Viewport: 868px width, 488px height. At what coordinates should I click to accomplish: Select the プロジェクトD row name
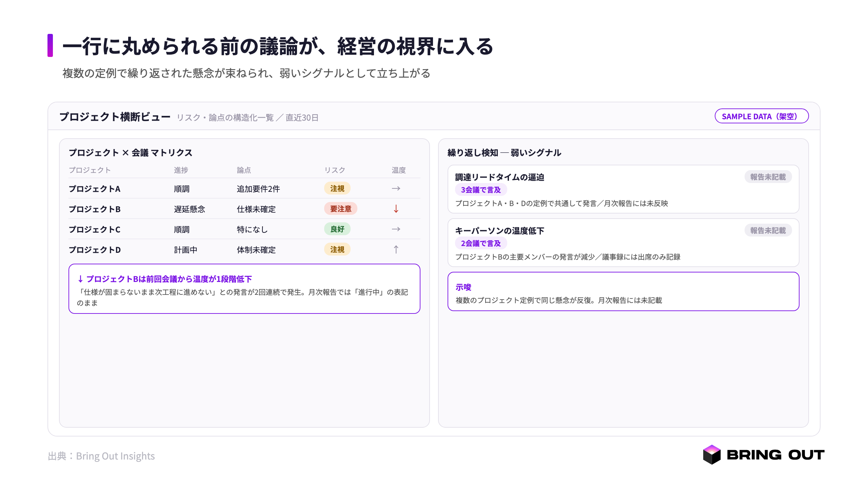pyautogui.click(x=95, y=250)
